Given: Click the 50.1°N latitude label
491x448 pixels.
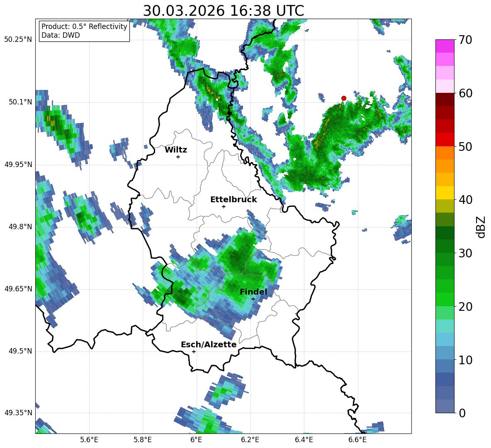Looking at the screenshot, I should (x=20, y=102).
